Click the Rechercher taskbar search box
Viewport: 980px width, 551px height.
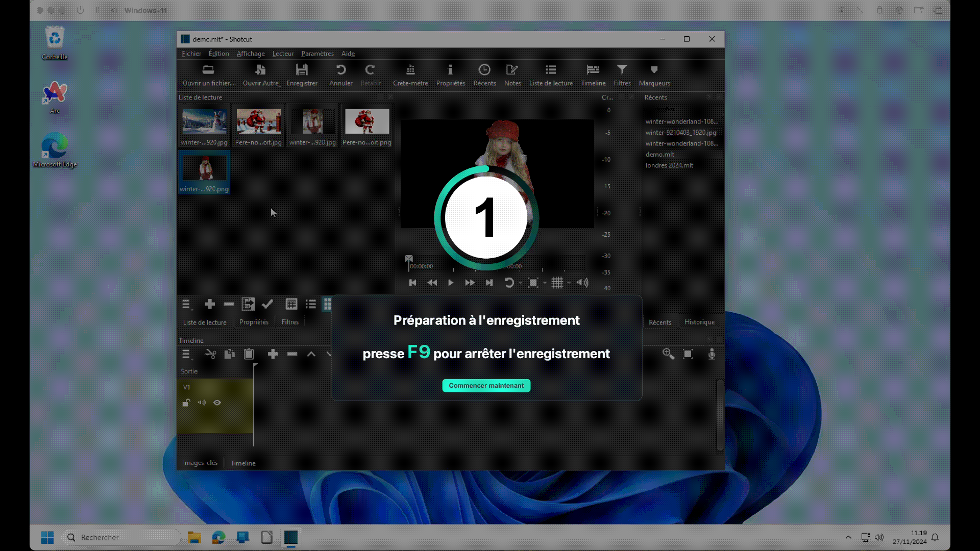click(x=121, y=537)
